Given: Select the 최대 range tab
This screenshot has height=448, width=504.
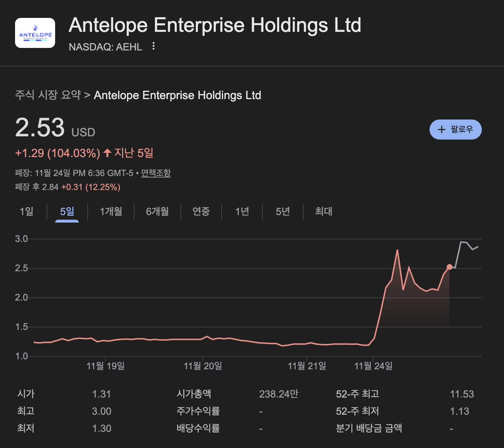Looking at the screenshot, I should [324, 211].
